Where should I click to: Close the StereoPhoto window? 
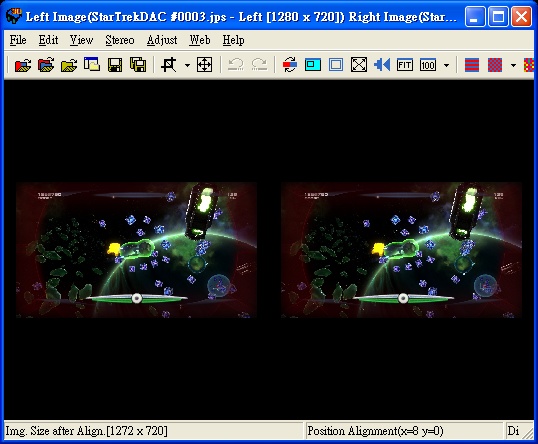(521, 16)
